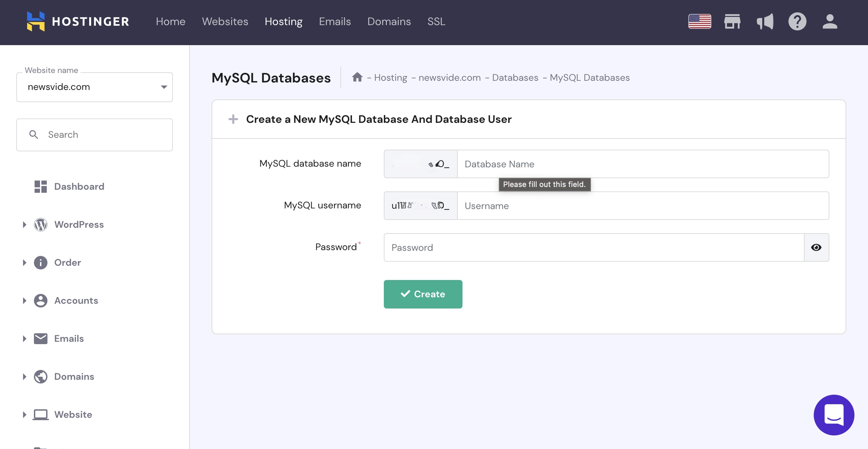Click the Accounts sidebar label
The height and width of the screenshot is (449, 868).
tap(76, 300)
